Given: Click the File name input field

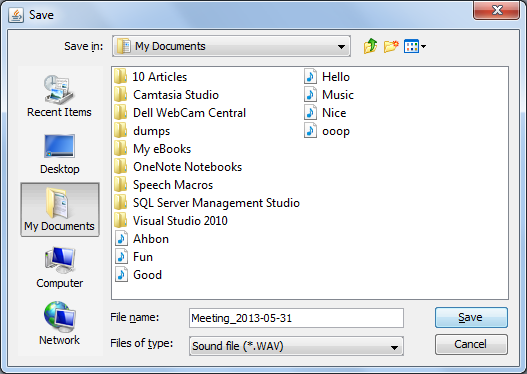Looking at the screenshot, I should click(296, 318).
